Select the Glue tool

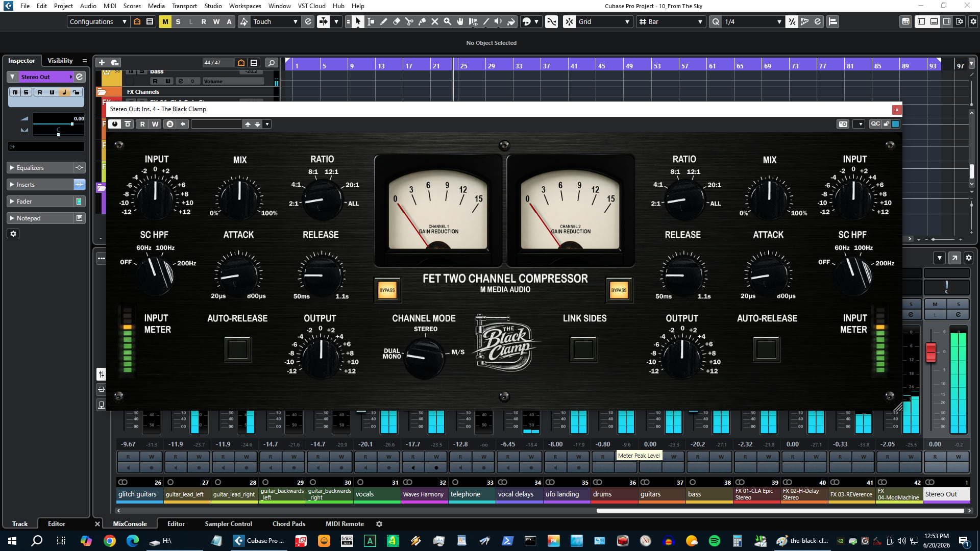pyautogui.click(x=422, y=21)
